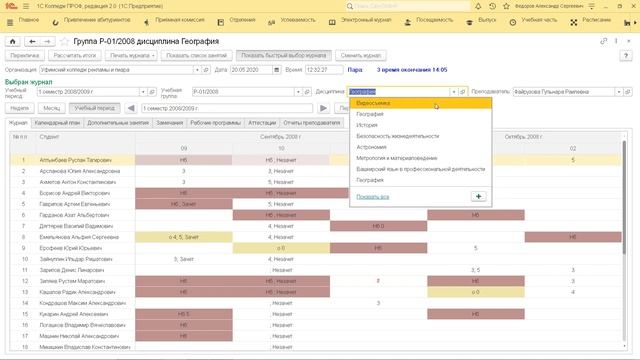Open Преподаватель record via open icon
The width and height of the screenshot is (640, 360).
coord(628,92)
